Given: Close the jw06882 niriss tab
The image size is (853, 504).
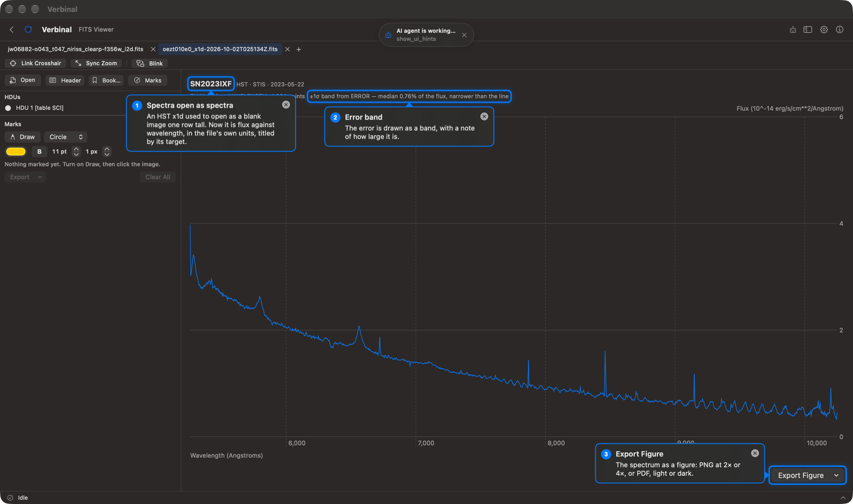Looking at the screenshot, I should coord(153,49).
